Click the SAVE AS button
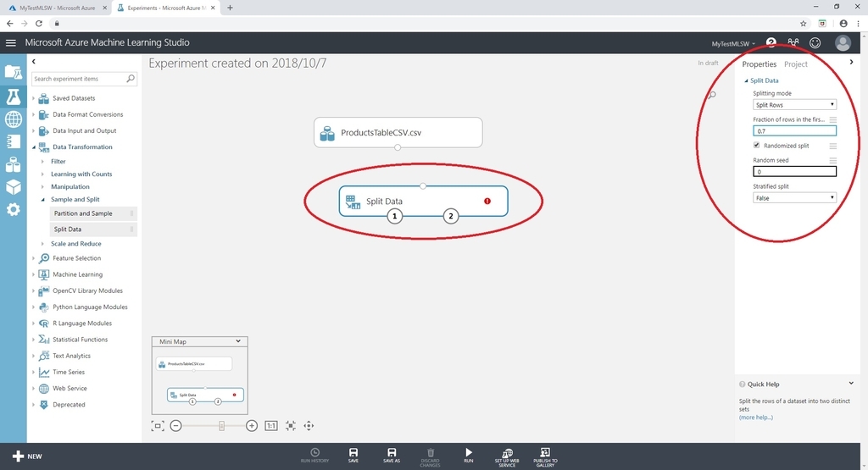The height and width of the screenshot is (470, 868). click(392, 455)
